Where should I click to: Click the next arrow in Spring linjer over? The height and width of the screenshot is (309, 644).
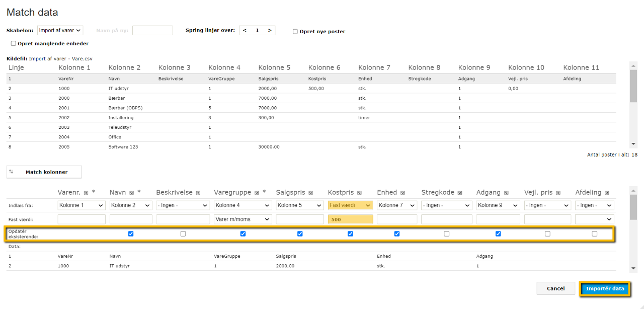pyautogui.click(x=270, y=30)
